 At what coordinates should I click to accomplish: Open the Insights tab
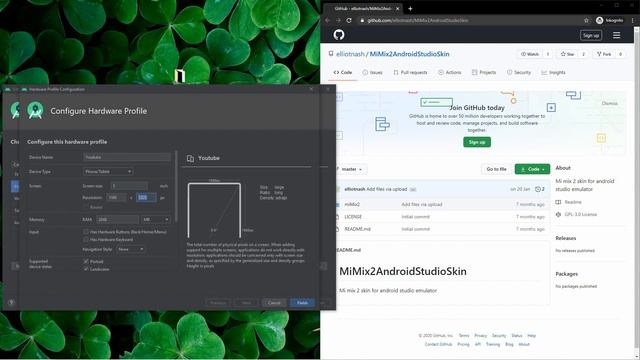(553, 72)
